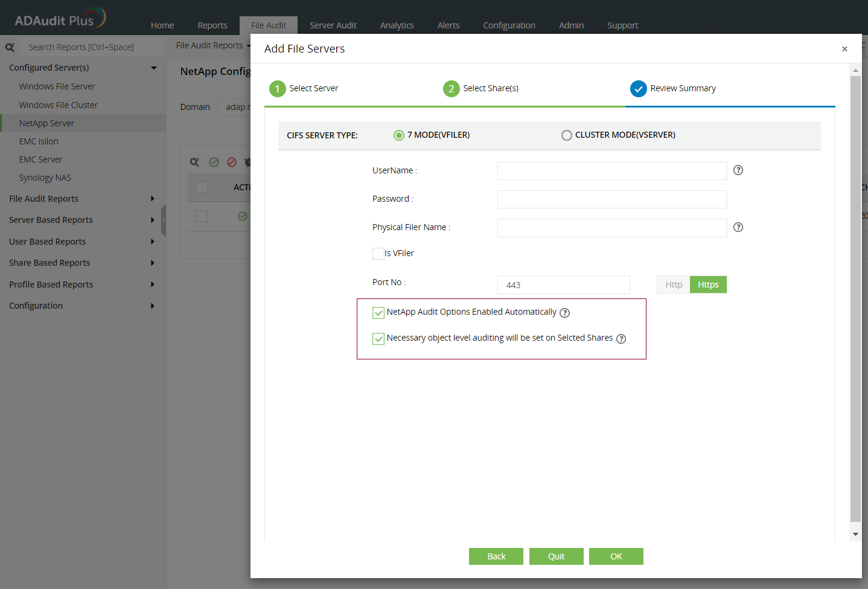Expand Share Based Reports sidebar section
The width and height of the screenshot is (868, 589).
pos(152,263)
